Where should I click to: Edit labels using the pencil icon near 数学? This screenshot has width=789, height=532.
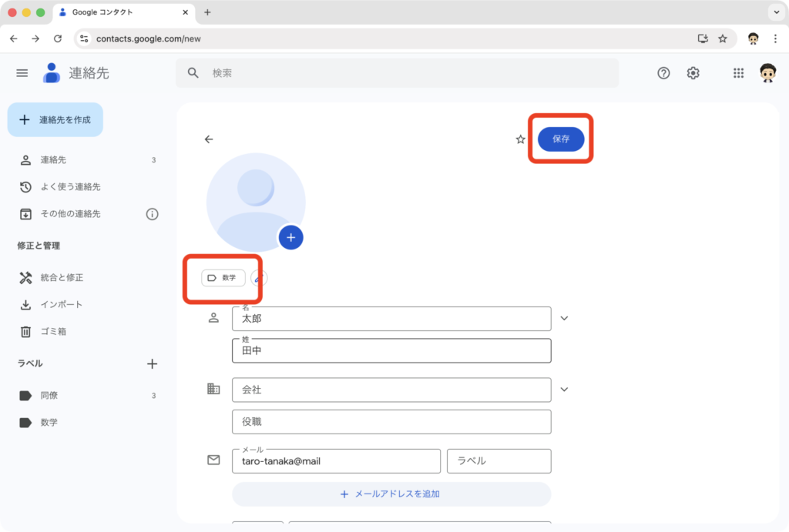[257, 278]
